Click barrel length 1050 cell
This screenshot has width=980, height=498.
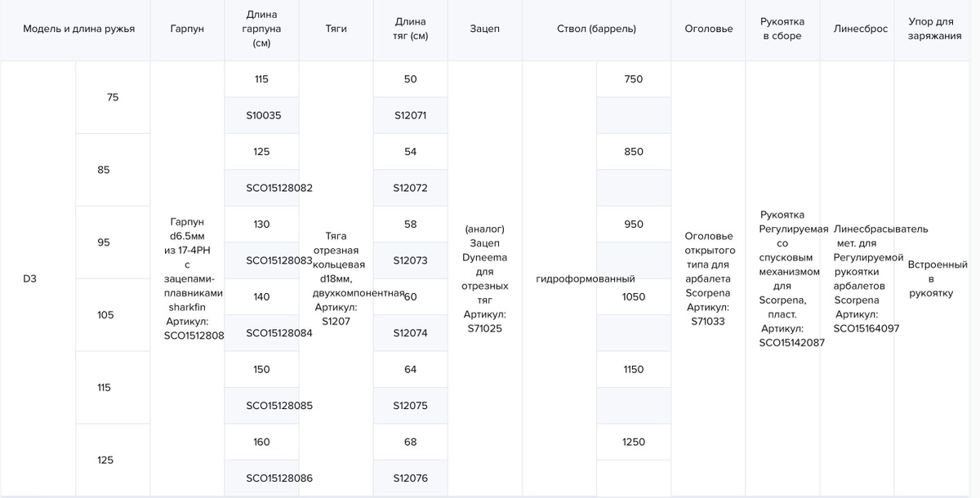click(634, 296)
